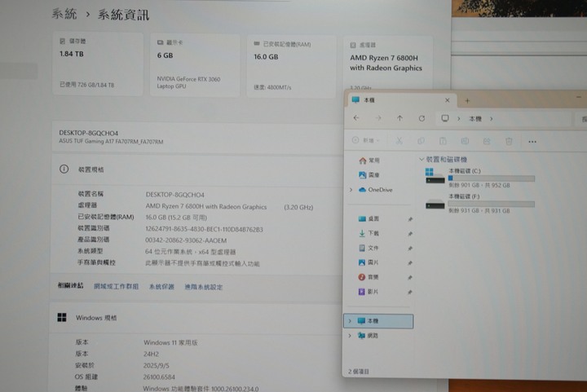Open 常用 (Home) in the navigation pane
Screen dimensions: 587x392
pos(369,161)
